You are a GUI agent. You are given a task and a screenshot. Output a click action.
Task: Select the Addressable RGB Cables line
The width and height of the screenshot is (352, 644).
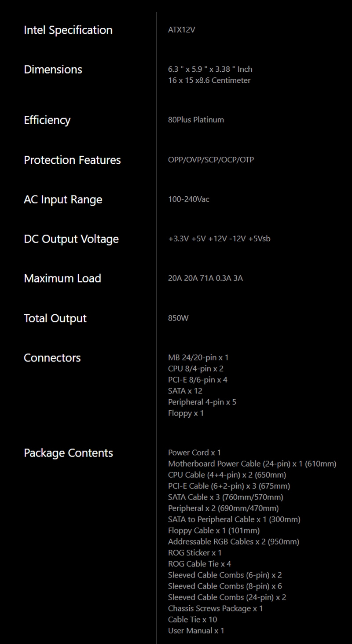tap(233, 542)
